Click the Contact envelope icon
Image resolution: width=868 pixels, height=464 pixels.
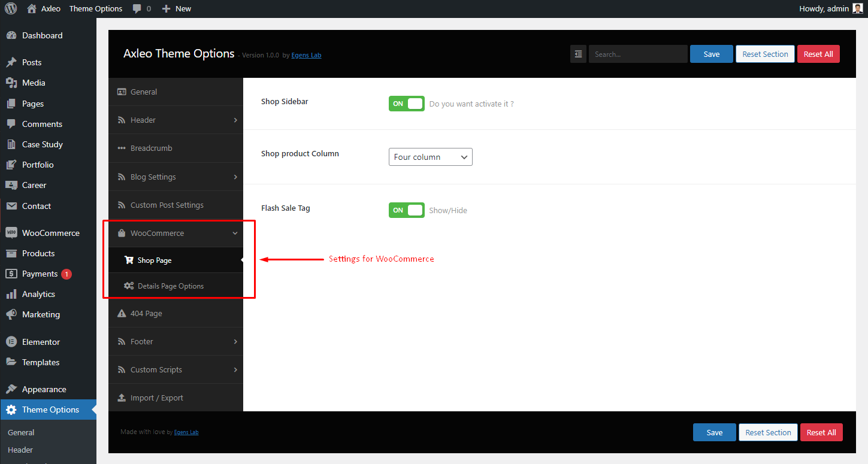[x=11, y=206]
